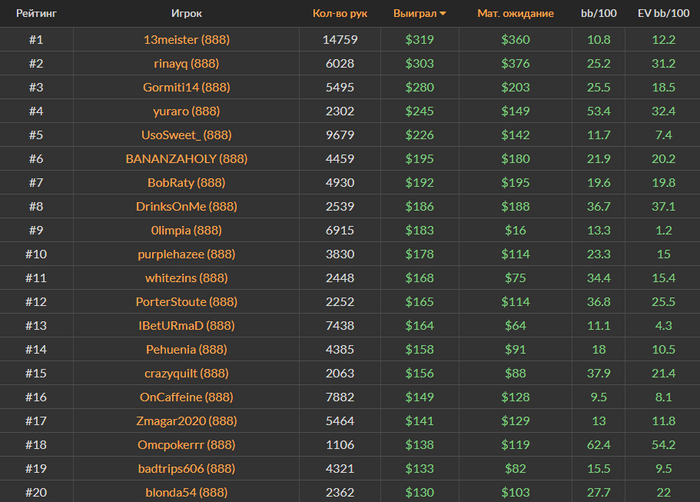Screen dimensions: 700x502
Task: Sort by Мат. ожидание column header
Action: tap(516, 13)
